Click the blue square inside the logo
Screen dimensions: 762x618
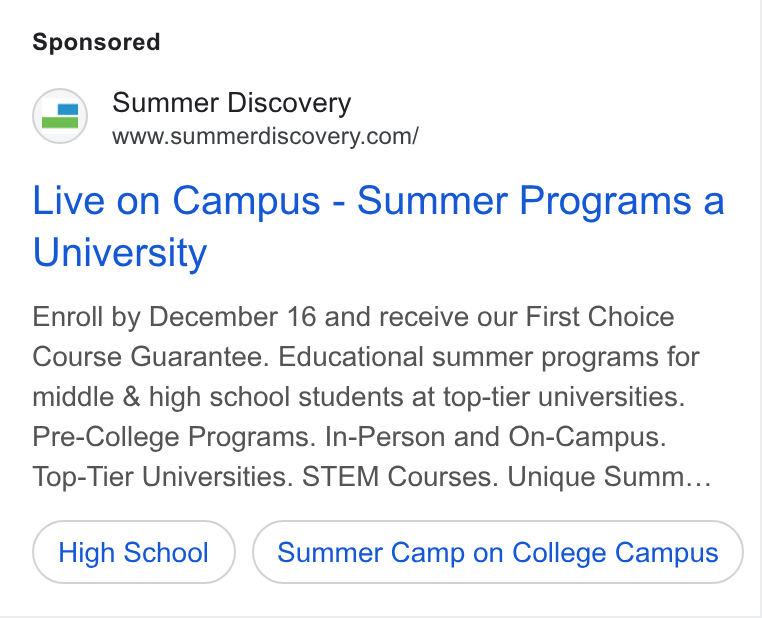click(68, 109)
